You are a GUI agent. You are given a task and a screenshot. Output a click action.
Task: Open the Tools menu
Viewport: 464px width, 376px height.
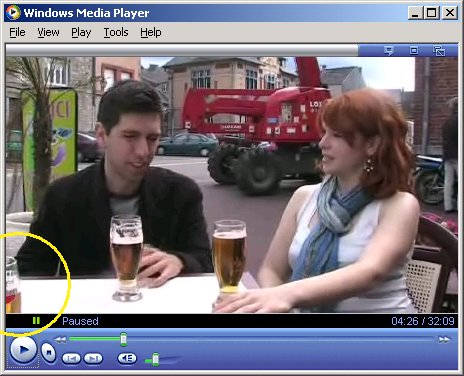116,32
